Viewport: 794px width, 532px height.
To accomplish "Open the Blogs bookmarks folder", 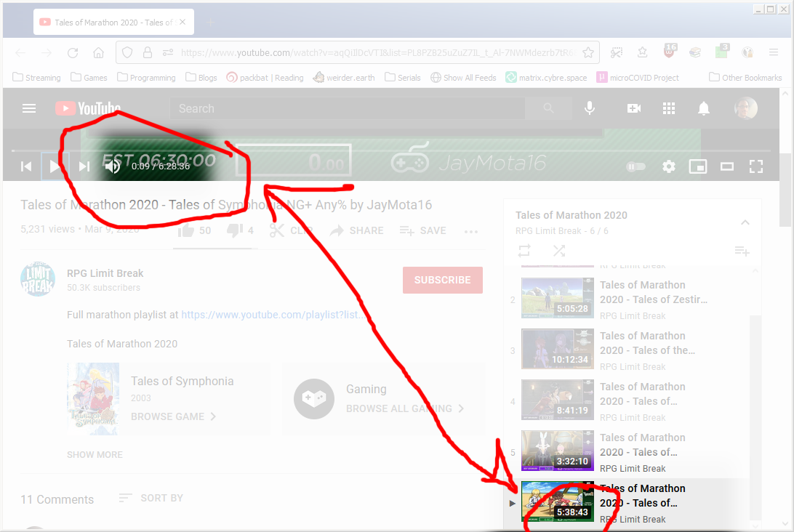I will [x=201, y=78].
